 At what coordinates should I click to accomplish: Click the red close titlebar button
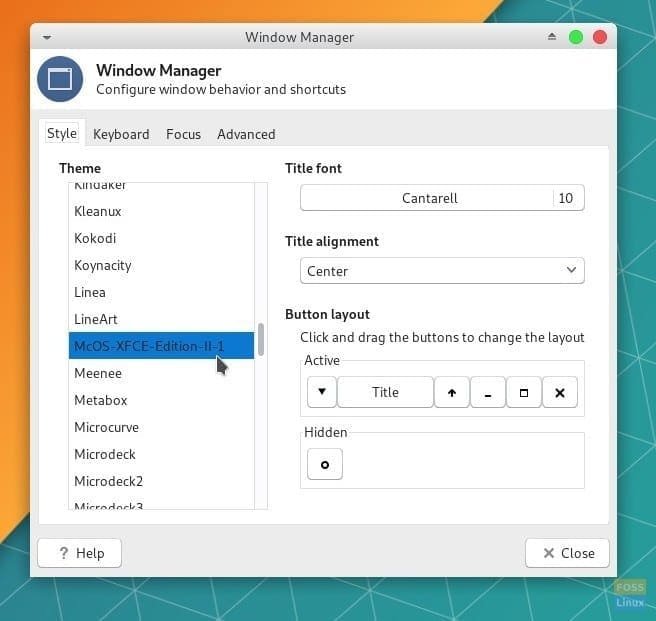tap(600, 37)
